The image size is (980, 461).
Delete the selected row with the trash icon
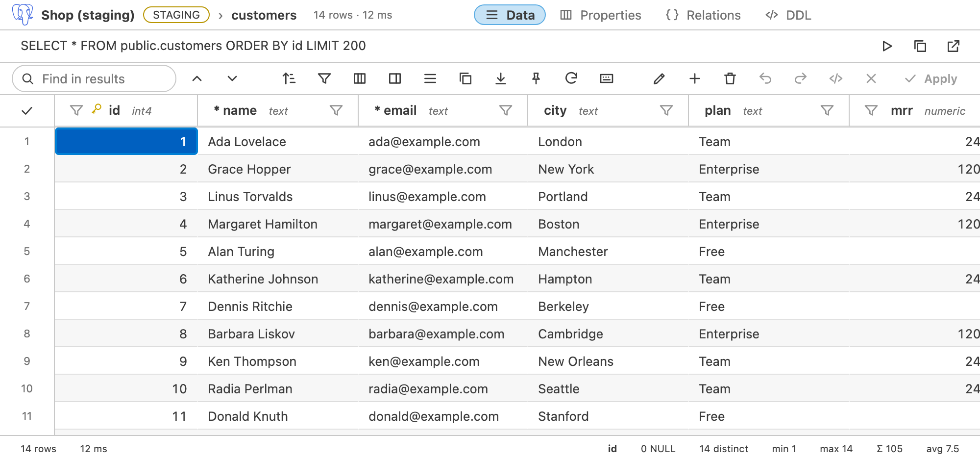730,78
